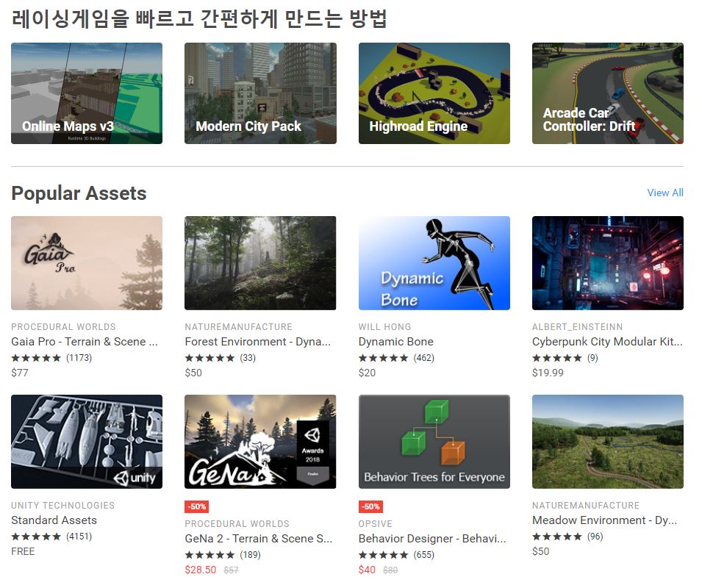Open the Online Maps v3 banner
The width and height of the screenshot is (702, 588).
pyautogui.click(x=87, y=93)
